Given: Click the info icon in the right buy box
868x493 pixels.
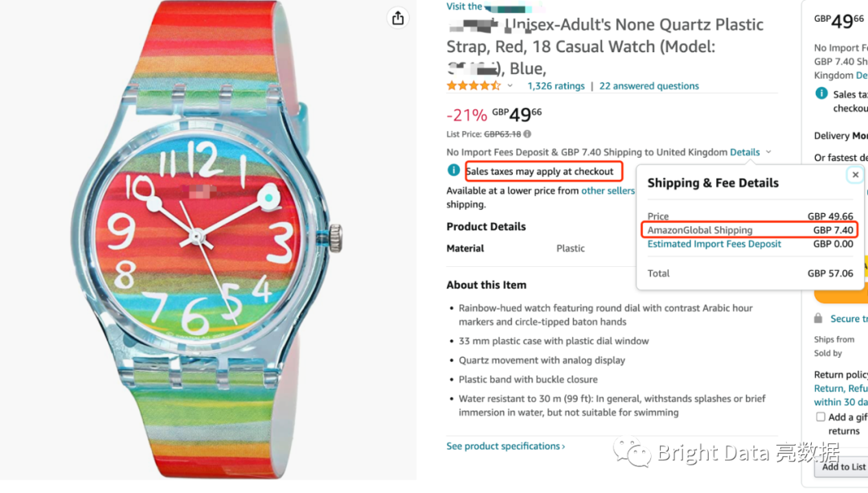Looking at the screenshot, I should pos(821,94).
